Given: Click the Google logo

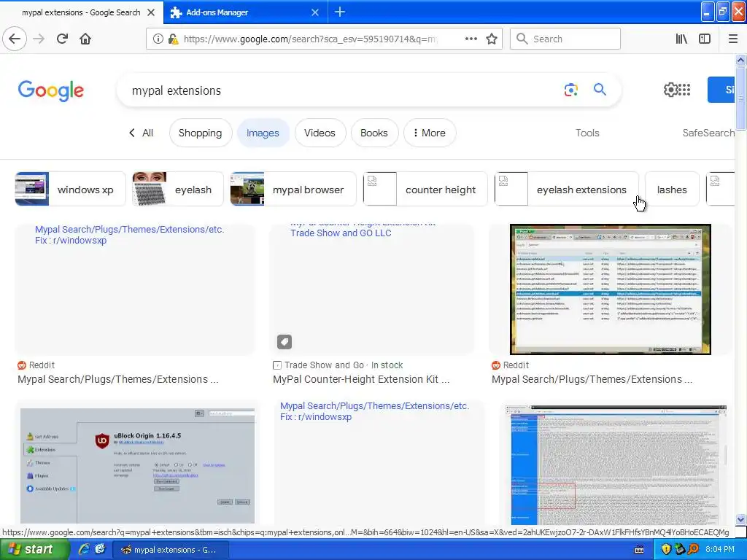Looking at the screenshot, I should tap(51, 90).
